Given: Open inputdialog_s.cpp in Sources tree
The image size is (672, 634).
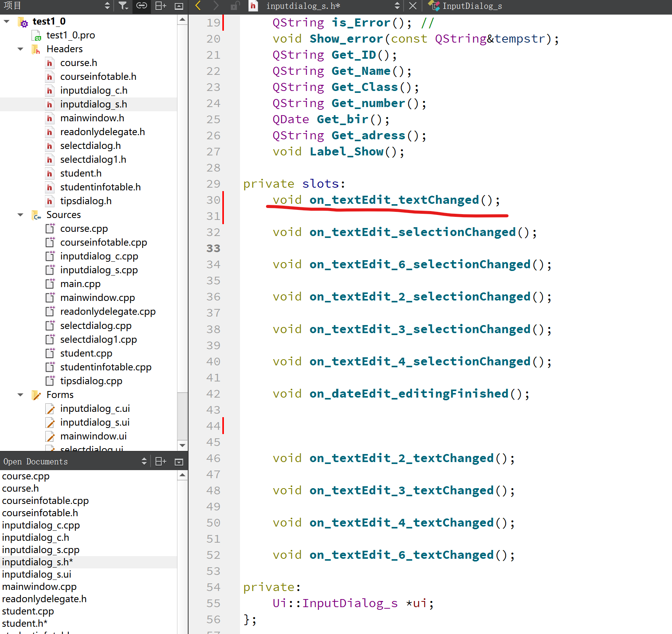Looking at the screenshot, I should (x=99, y=270).
